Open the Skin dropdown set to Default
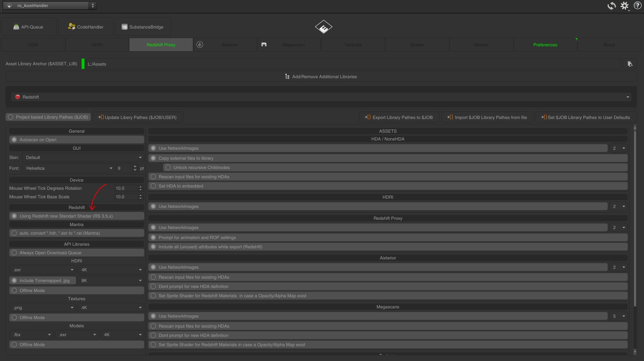 click(x=83, y=158)
